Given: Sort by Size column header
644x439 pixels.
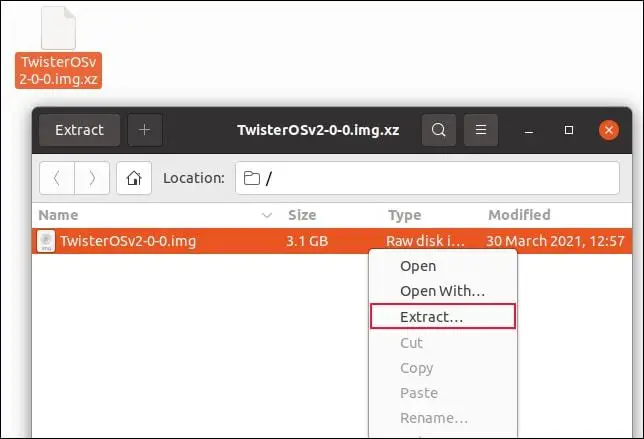Looking at the screenshot, I should click(x=302, y=215).
